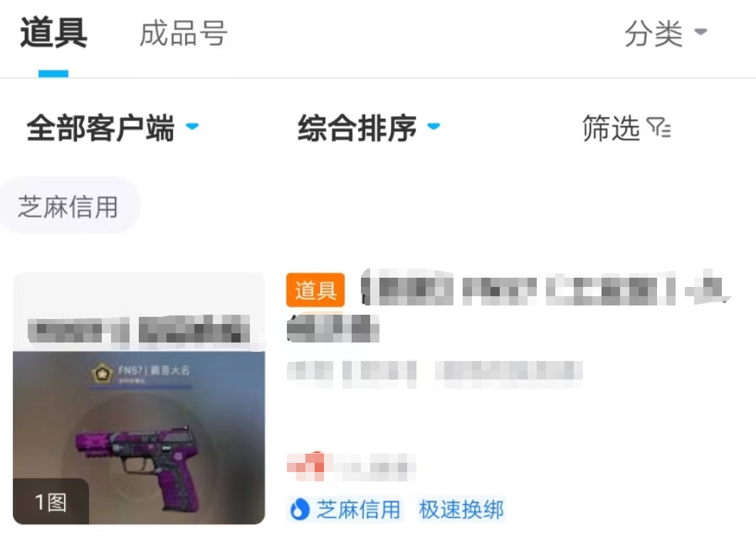The image size is (756, 549).
Task: Click the blue Zhima droplet icon
Action: coord(300,509)
